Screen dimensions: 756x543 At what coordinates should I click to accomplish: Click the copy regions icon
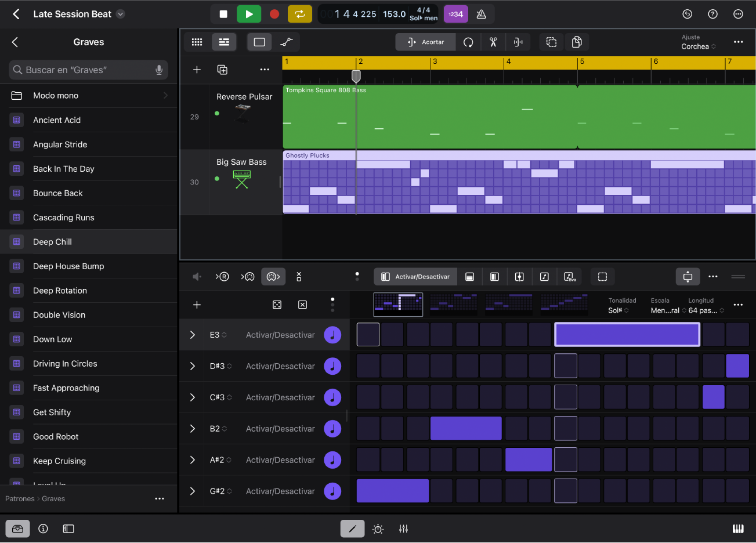[577, 42]
